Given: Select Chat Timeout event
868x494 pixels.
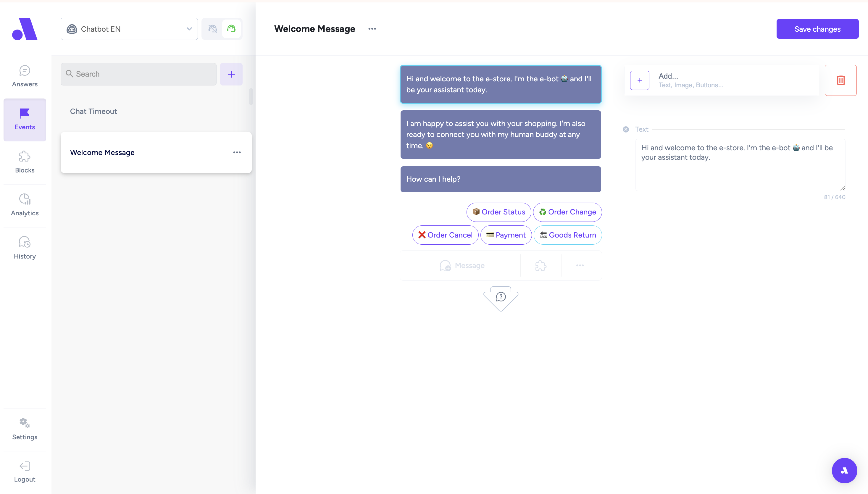Looking at the screenshot, I should [93, 111].
